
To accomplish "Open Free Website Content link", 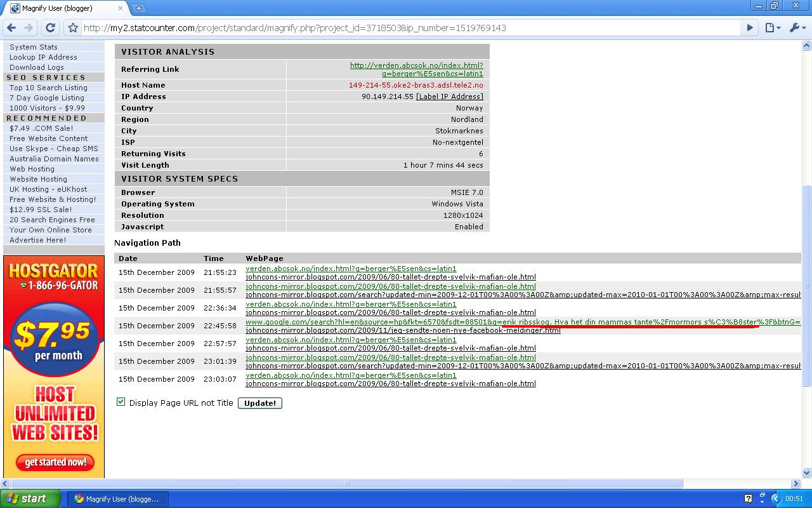I will pyautogui.click(x=49, y=138).
